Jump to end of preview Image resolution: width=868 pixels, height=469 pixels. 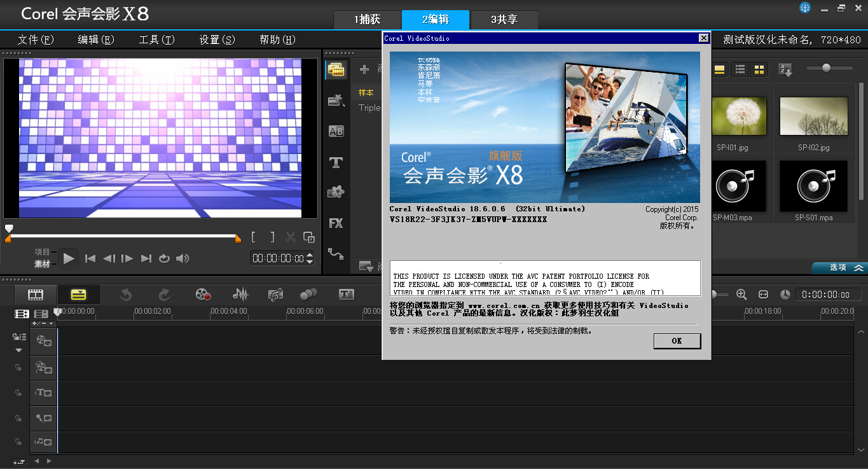coord(146,258)
